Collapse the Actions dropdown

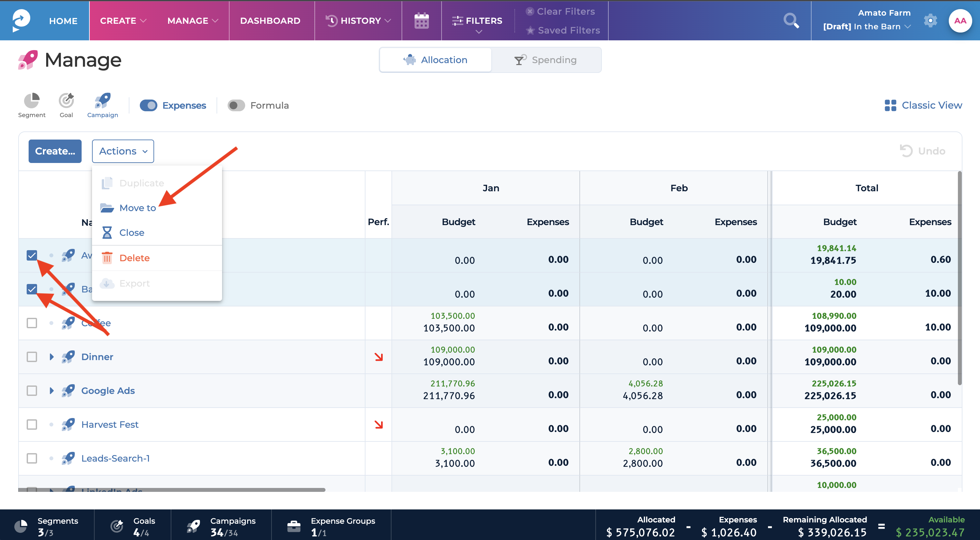[123, 151]
